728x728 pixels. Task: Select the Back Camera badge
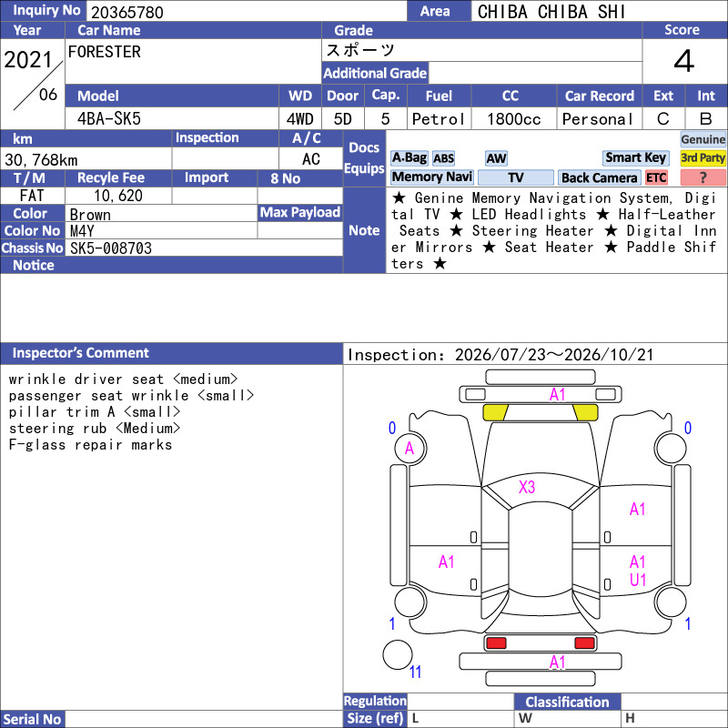pyautogui.click(x=599, y=177)
